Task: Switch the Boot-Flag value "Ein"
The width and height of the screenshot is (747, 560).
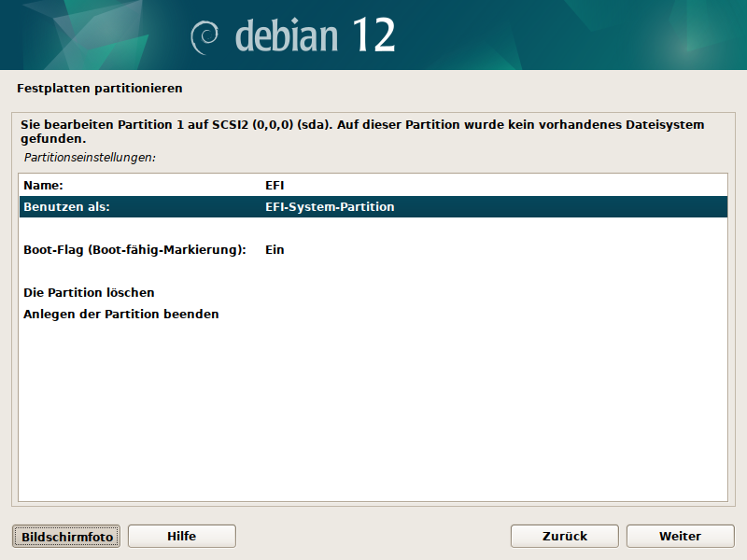Action: click(x=275, y=250)
